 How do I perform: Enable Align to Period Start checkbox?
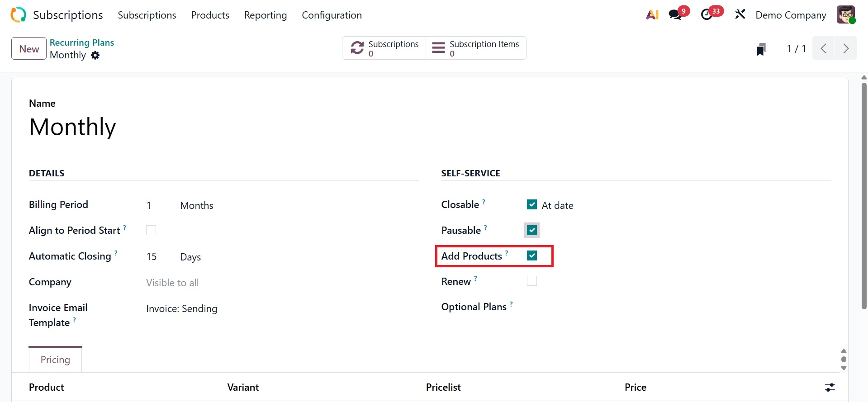point(151,231)
